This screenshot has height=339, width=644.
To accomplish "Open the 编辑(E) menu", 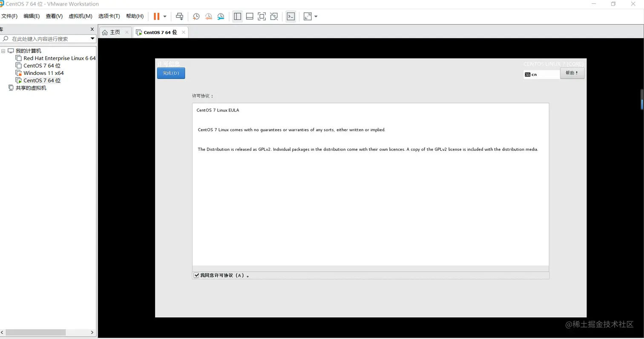I will pos(32,16).
